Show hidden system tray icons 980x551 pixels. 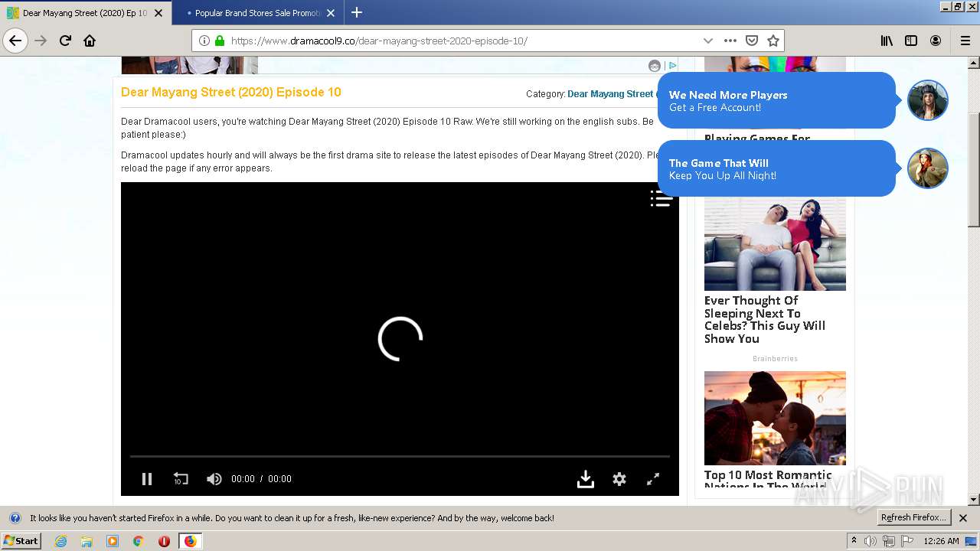tap(854, 541)
